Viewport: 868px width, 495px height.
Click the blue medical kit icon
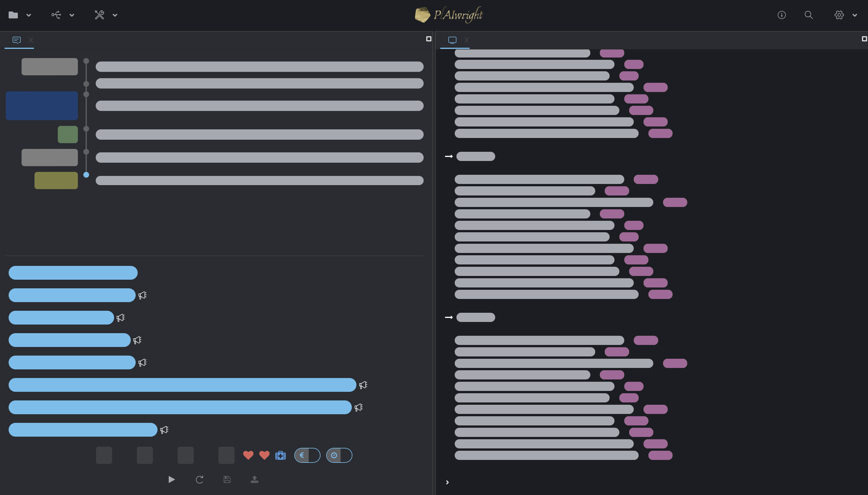point(281,455)
